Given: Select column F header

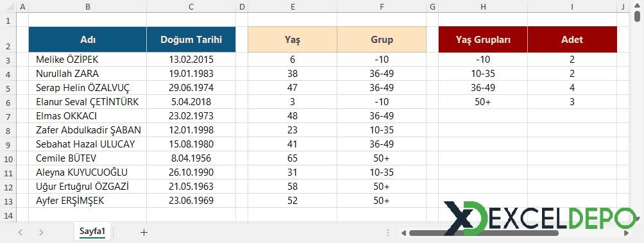Looking at the screenshot, I should point(382,6).
